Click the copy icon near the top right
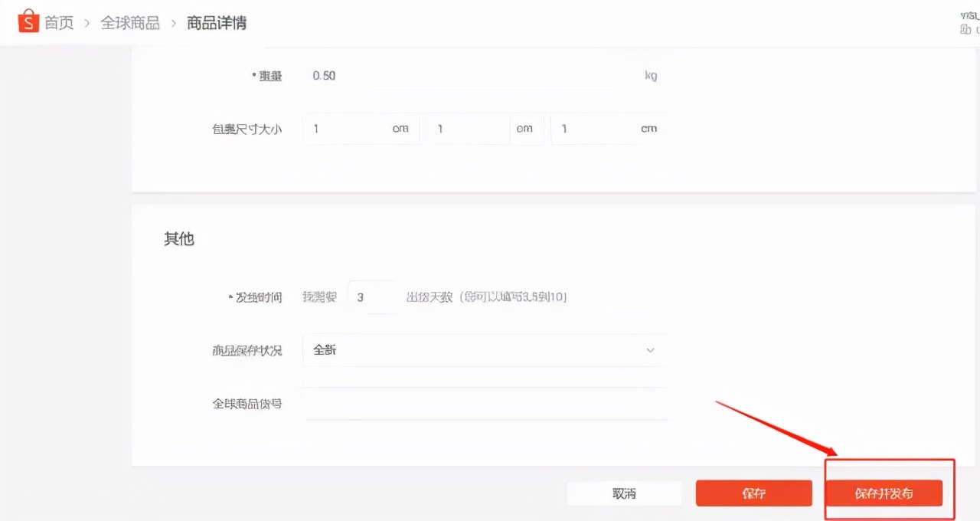 coord(966,29)
